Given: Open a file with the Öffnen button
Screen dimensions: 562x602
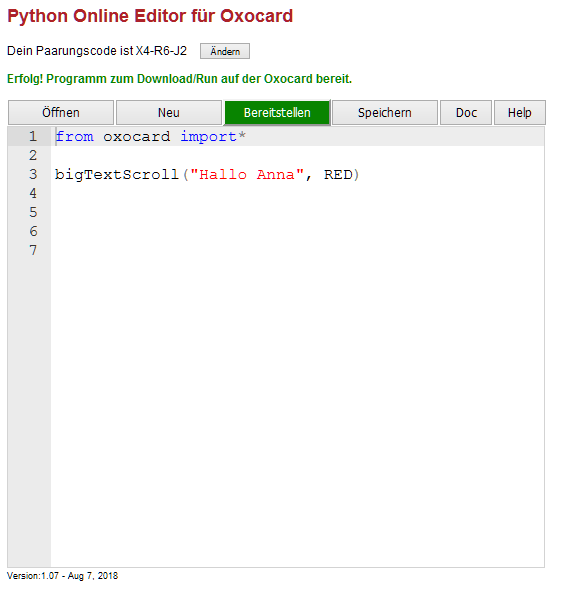Looking at the screenshot, I should point(61,112).
